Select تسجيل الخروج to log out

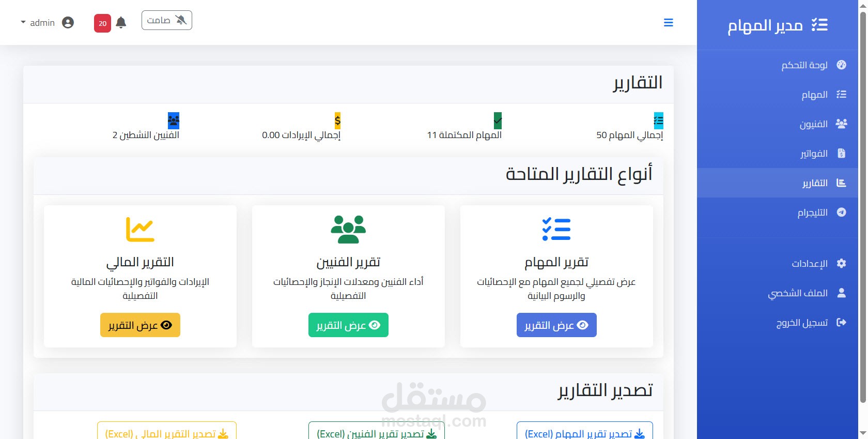pos(778,322)
